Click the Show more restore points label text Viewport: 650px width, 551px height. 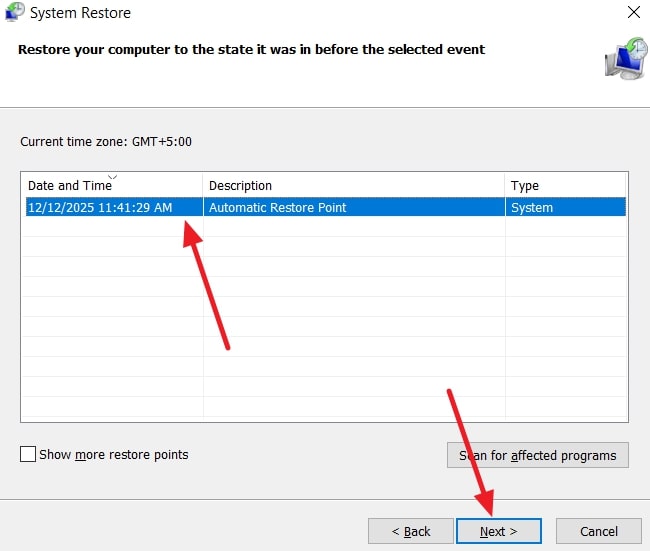(114, 455)
